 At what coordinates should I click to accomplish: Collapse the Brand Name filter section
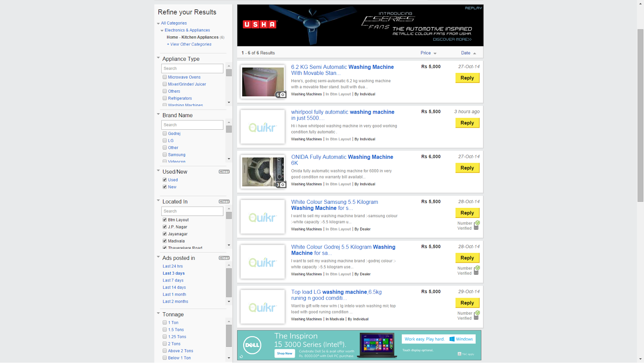coord(158,114)
